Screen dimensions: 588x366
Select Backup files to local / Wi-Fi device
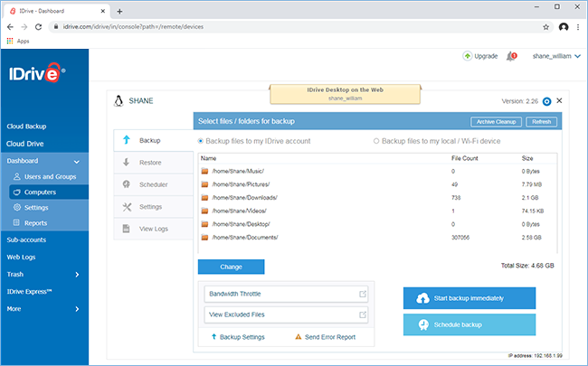tap(375, 141)
